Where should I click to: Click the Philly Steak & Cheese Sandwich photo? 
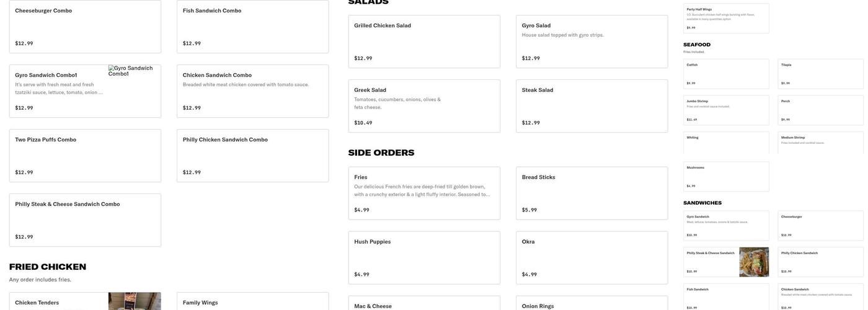754,262
